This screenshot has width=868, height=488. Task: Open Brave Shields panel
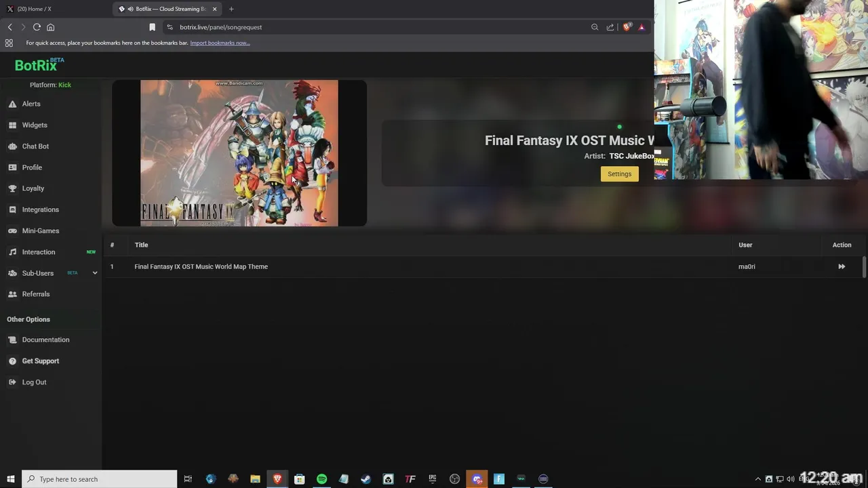[x=627, y=27]
